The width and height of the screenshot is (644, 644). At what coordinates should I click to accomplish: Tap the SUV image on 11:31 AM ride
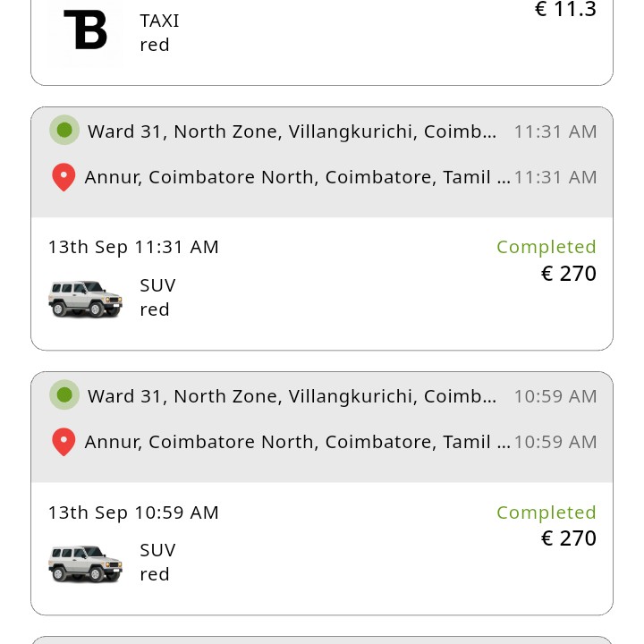[x=85, y=298]
